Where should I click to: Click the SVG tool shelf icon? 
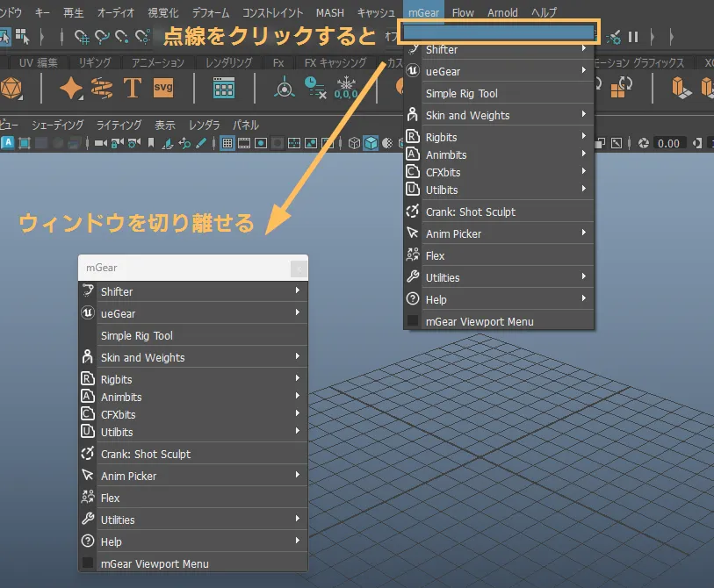pyautogui.click(x=163, y=88)
